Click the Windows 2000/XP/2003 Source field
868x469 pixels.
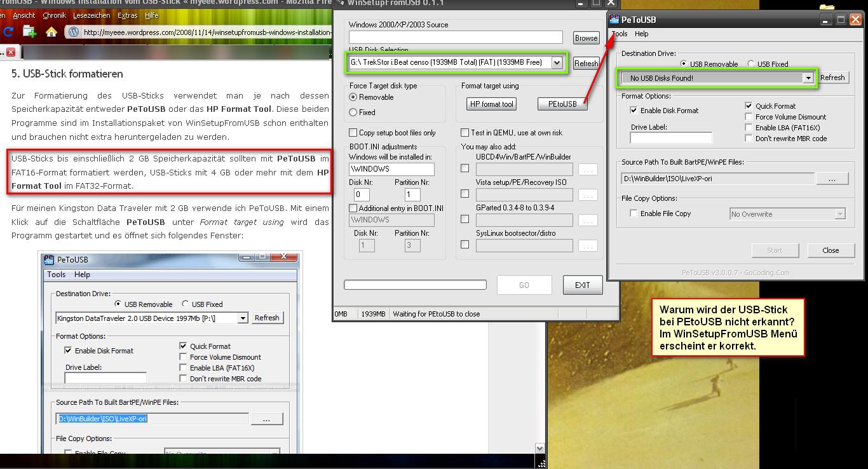click(456, 37)
